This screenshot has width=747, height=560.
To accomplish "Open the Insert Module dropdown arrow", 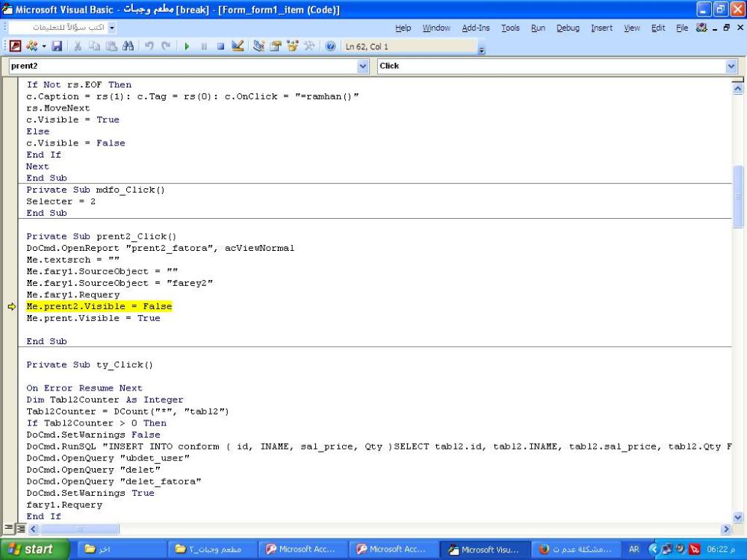I will [x=44, y=46].
